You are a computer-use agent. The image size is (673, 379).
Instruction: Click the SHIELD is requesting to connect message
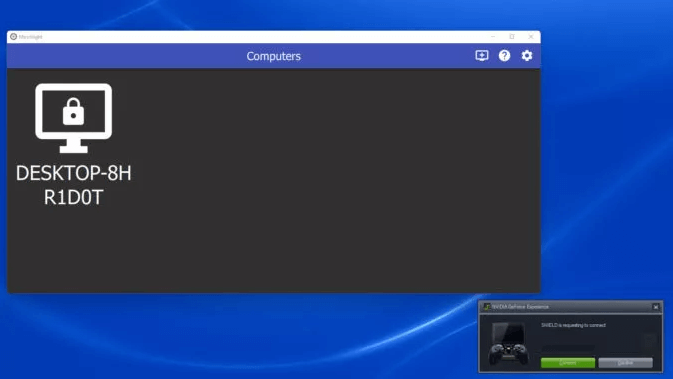pos(573,325)
